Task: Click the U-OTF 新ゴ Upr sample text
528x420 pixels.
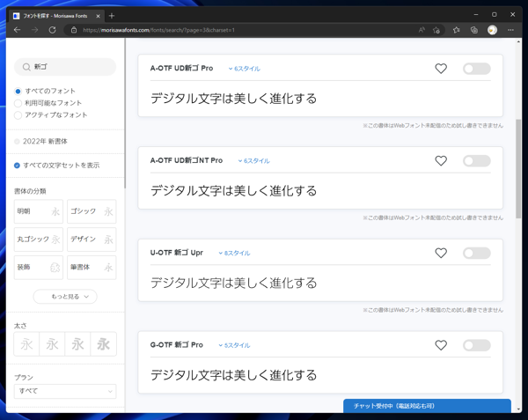Action: (x=233, y=283)
